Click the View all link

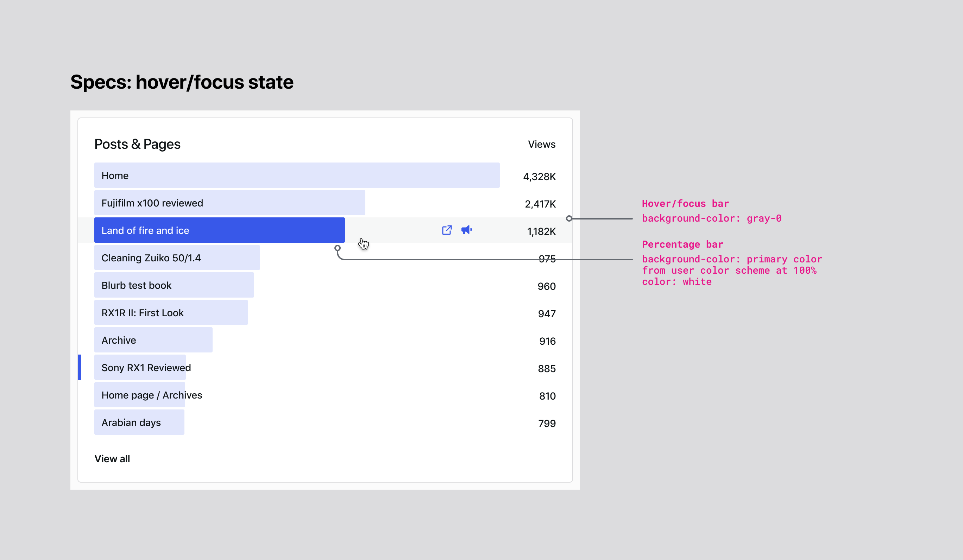click(112, 458)
